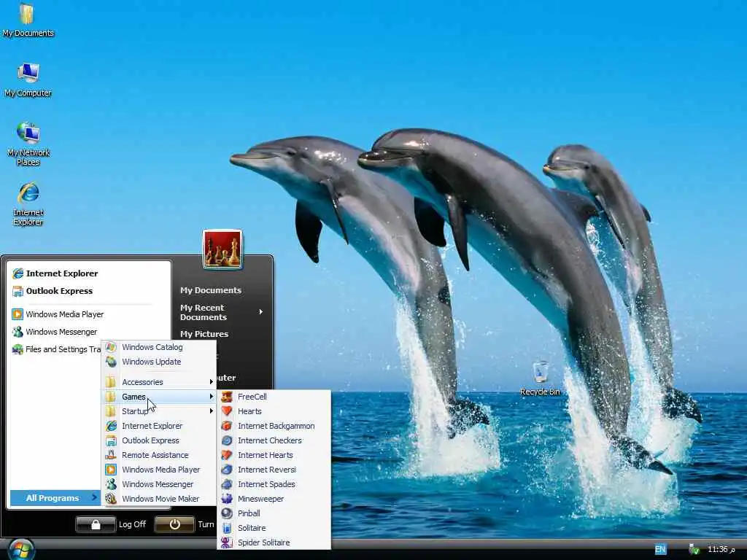
Task: Click the Start orb button
Action: (x=21, y=550)
